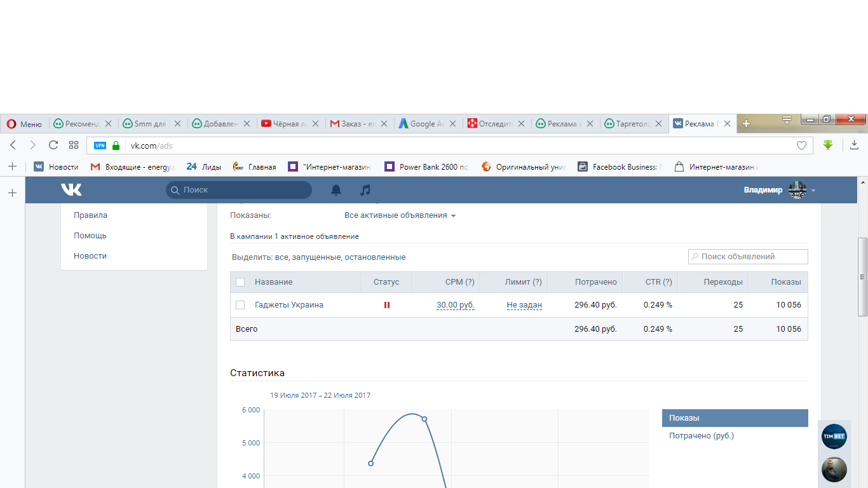The width and height of the screenshot is (868, 488).
Task: Click the page vertical scrollbar thumb
Action: [862, 277]
